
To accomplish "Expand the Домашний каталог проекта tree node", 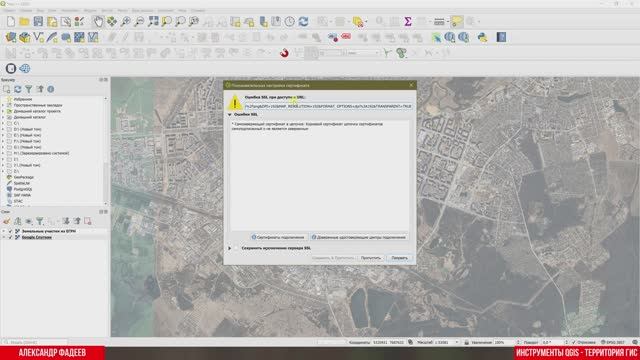I will pos(3,111).
